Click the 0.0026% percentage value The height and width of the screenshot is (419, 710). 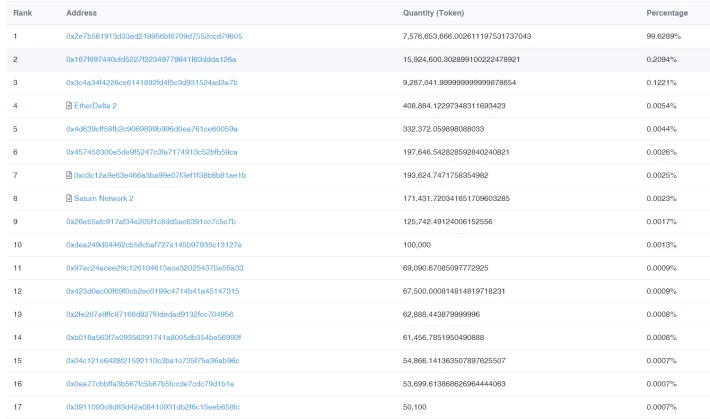coord(662,152)
